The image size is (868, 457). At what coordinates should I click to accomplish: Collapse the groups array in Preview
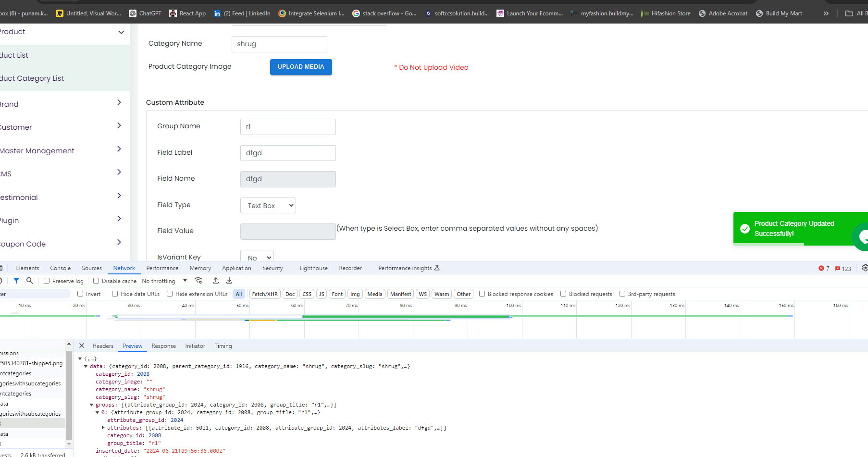point(92,405)
